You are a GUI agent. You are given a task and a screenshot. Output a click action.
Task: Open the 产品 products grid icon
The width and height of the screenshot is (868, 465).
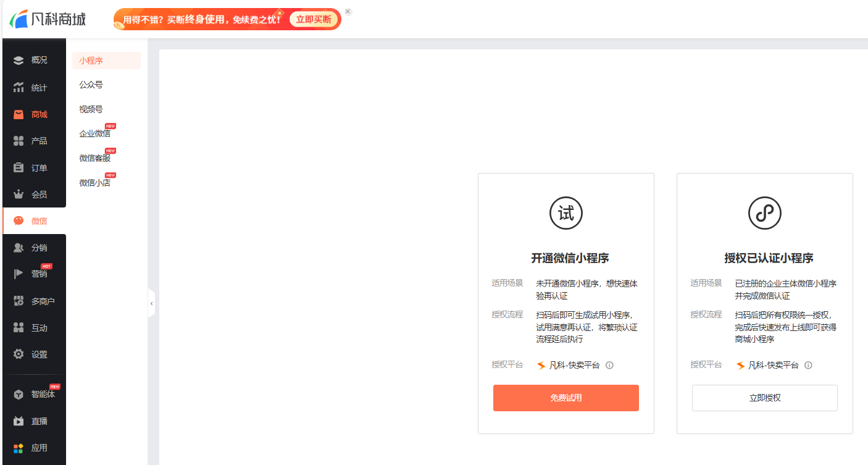click(x=19, y=141)
